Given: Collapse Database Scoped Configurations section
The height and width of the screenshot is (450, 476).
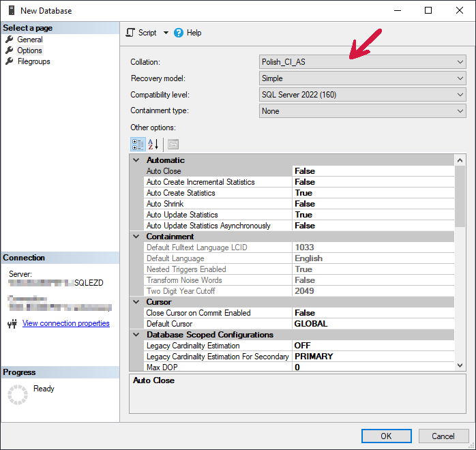Looking at the screenshot, I should 136,335.
